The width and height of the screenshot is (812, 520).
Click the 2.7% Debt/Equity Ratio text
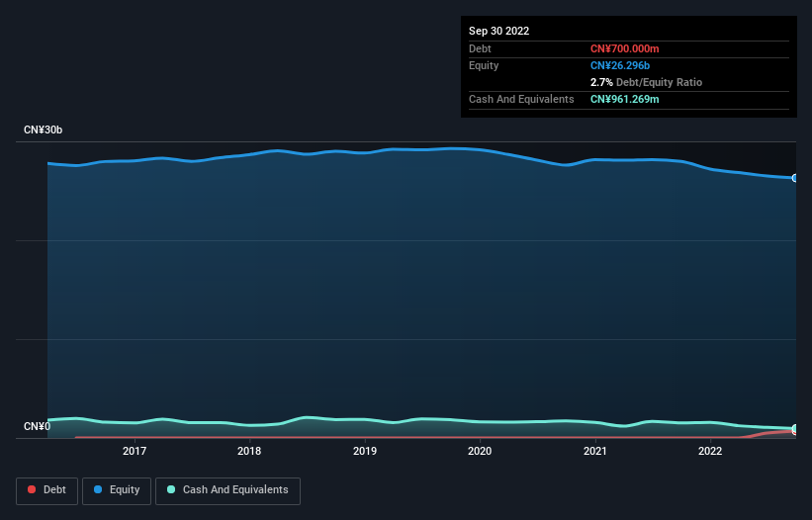[x=646, y=82]
